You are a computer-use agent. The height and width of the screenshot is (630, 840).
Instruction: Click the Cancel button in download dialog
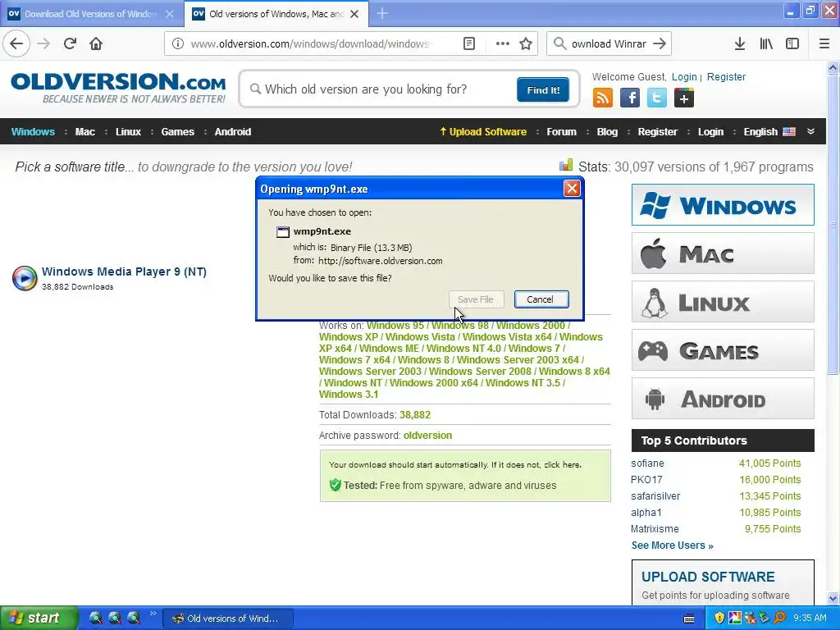541,299
